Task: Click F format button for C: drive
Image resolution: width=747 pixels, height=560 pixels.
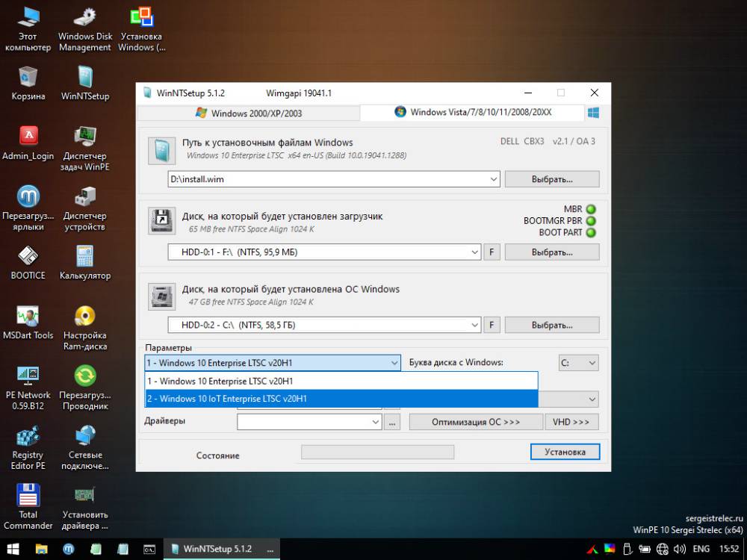Action: coord(492,326)
